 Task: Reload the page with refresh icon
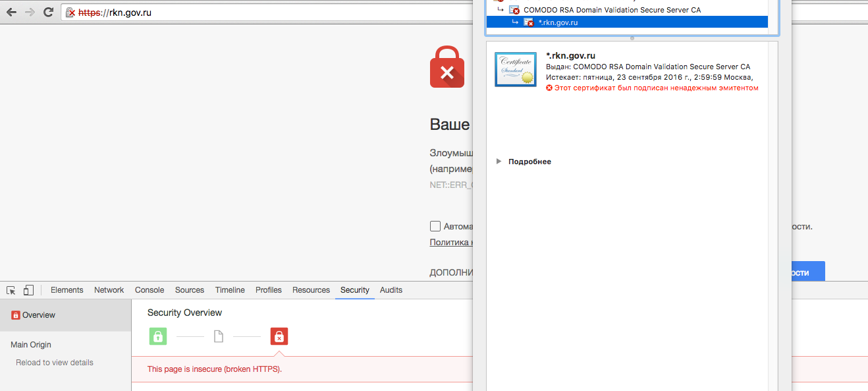tap(48, 12)
